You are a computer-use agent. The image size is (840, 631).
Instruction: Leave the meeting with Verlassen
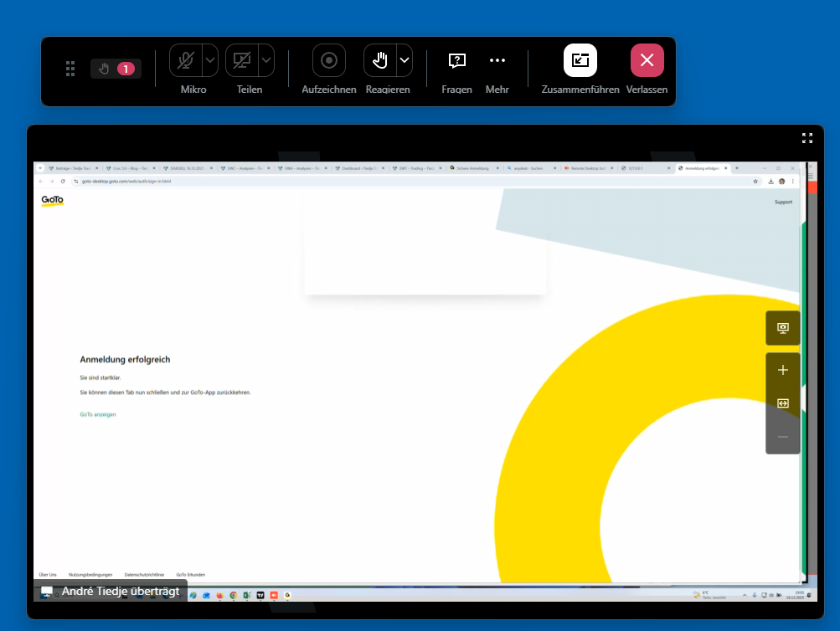tap(647, 60)
